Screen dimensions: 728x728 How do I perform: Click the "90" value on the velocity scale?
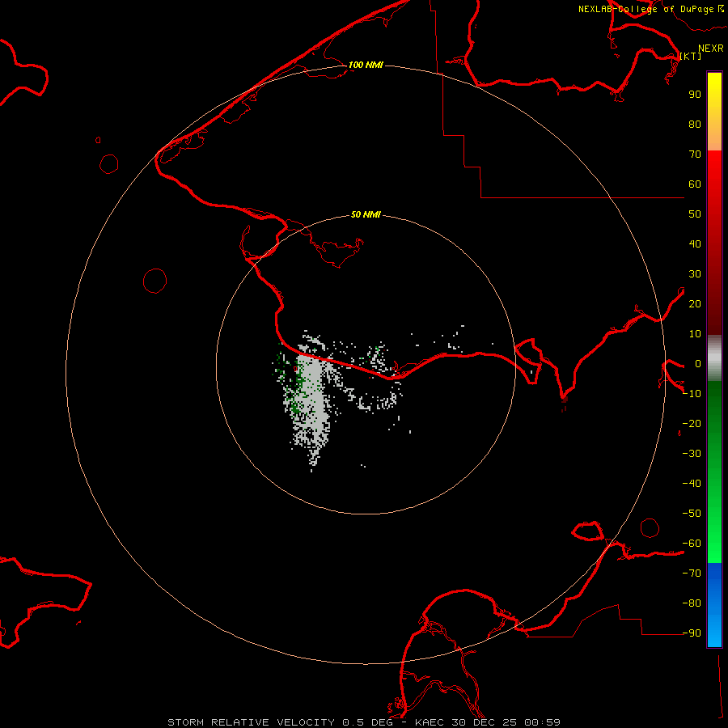click(x=695, y=95)
